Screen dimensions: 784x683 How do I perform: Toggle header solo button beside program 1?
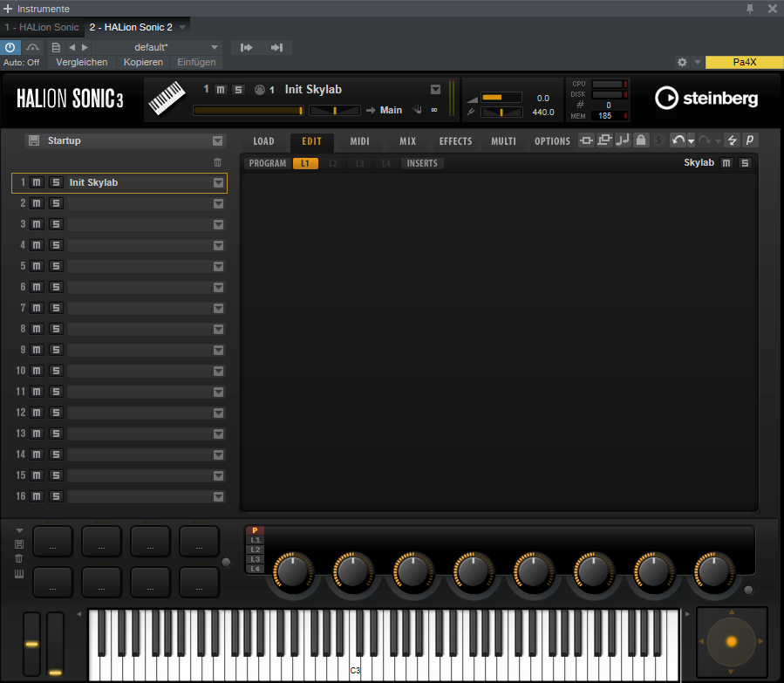click(238, 90)
